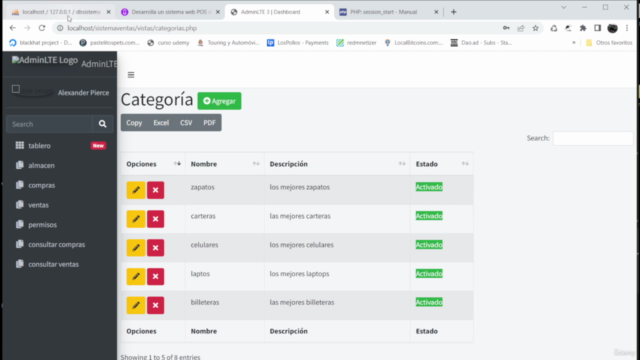Click the browser address bar URL
This screenshot has height=360, width=640.
[132, 28]
